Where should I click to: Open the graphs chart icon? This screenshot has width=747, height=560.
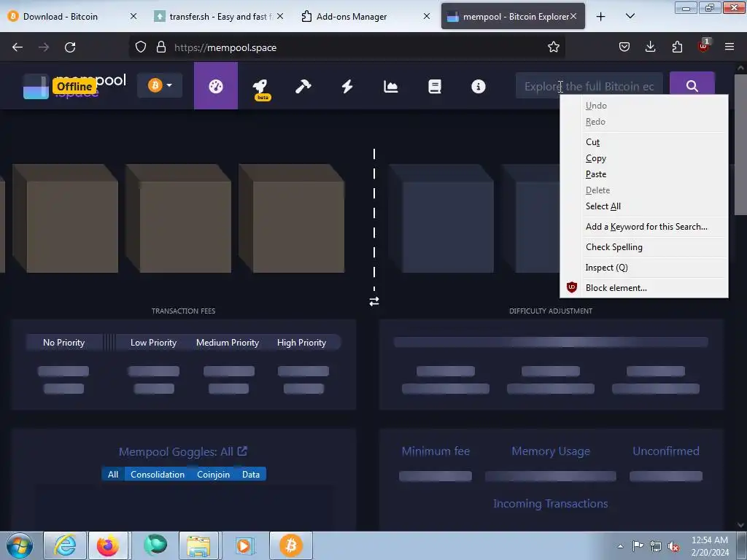(391, 86)
